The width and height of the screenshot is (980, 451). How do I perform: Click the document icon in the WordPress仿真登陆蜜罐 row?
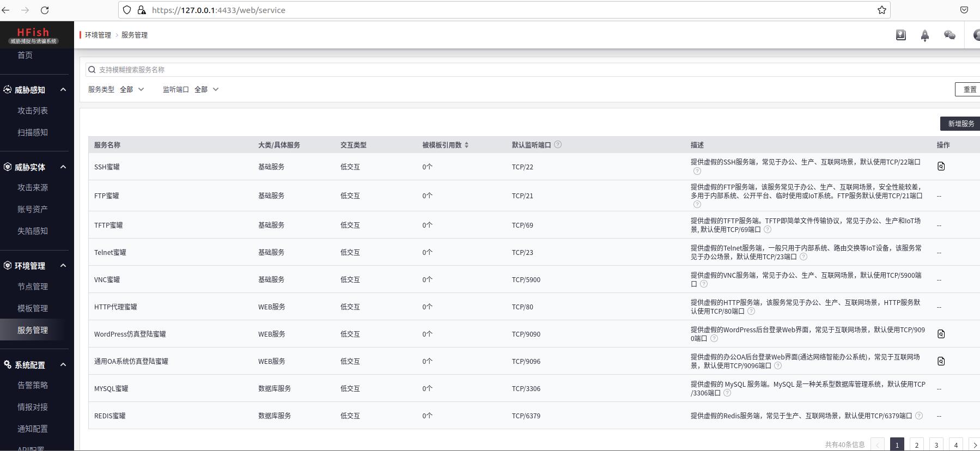(941, 334)
